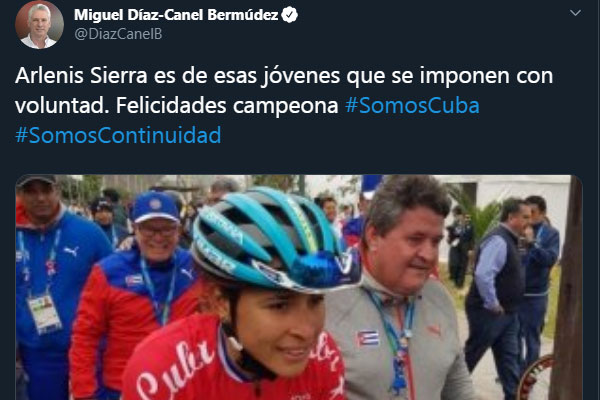Click the accreditation badge hanging from lanyard
Image resolution: width=600 pixels, height=400 pixels.
point(45,313)
